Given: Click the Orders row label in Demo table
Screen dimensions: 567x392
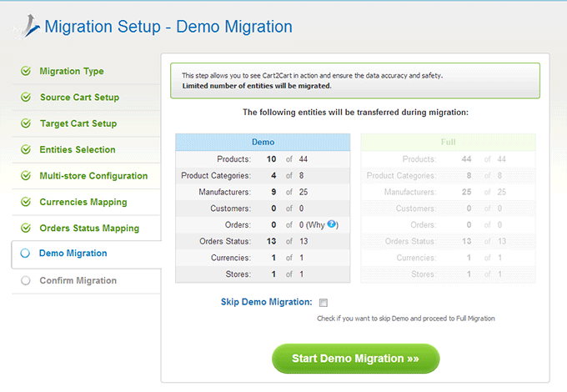Looking at the screenshot, I should (x=238, y=225).
